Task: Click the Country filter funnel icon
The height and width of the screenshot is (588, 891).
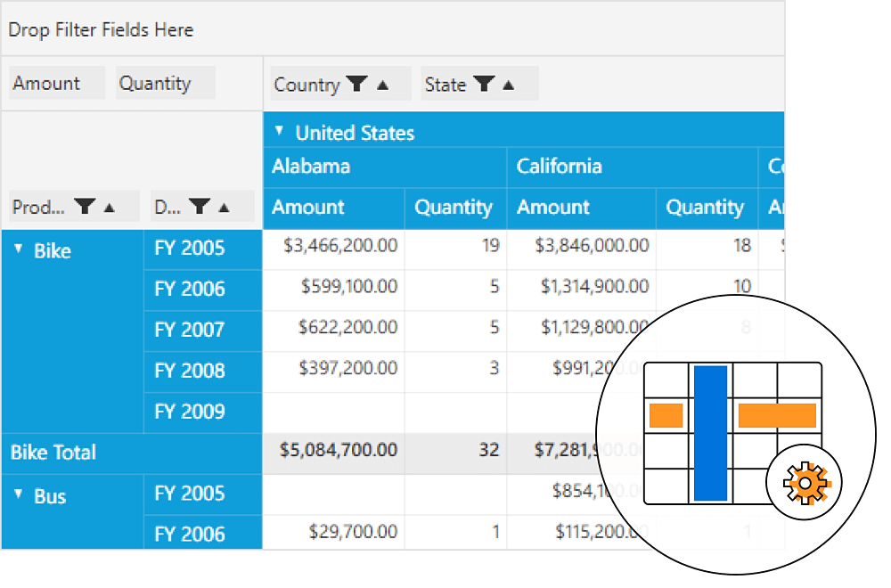Action: click(356, 85)
